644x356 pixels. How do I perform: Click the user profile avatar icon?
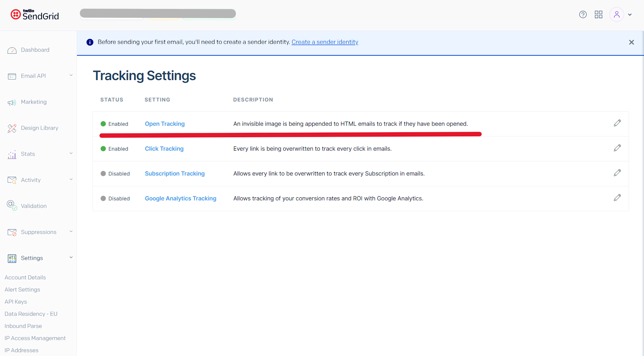point(616,14)
